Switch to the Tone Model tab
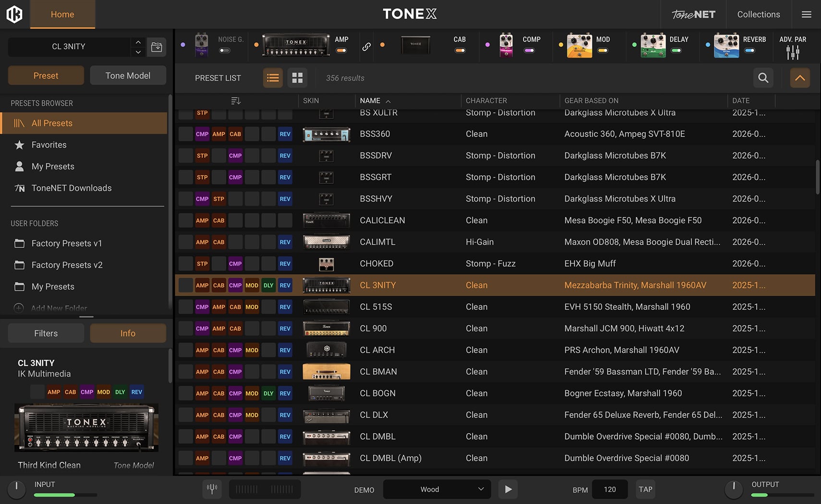Screen dimensions: 821x504 128,75
